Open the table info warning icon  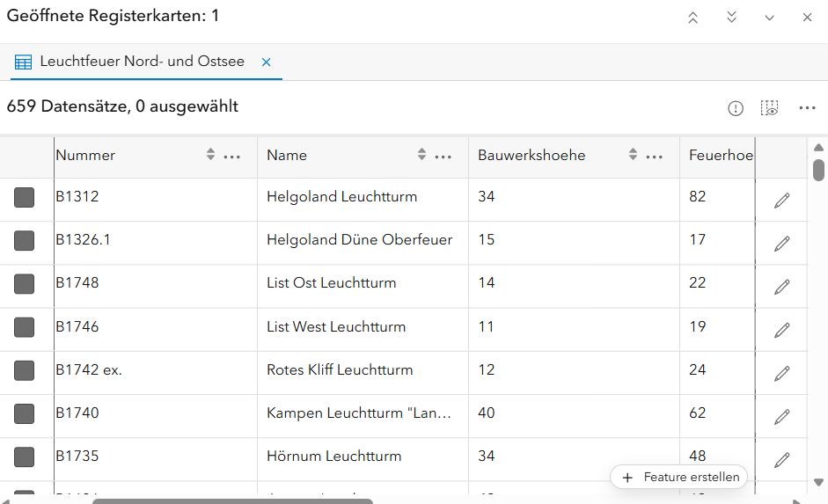coord(736,108)
